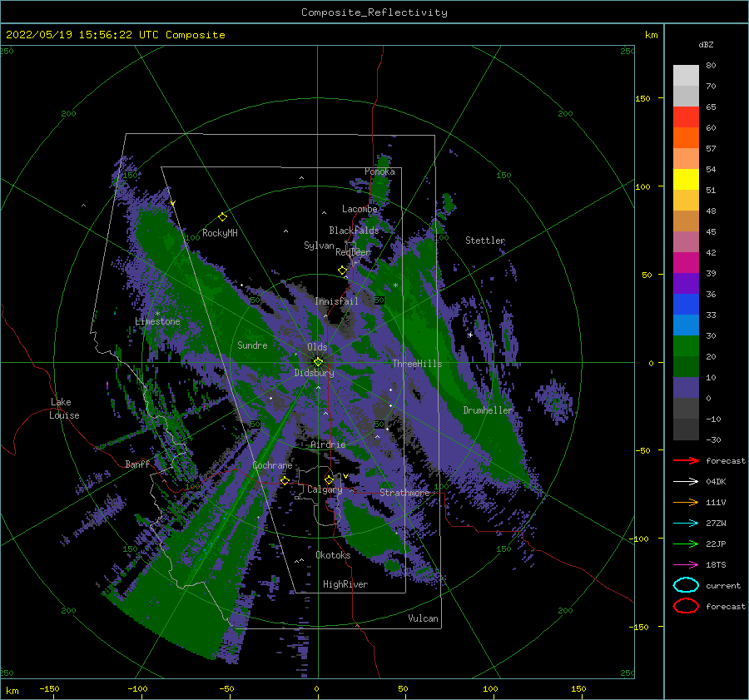Screen dimensions: 749x700
Task: Click the Calgary city label
Action: tap(325, 489)
